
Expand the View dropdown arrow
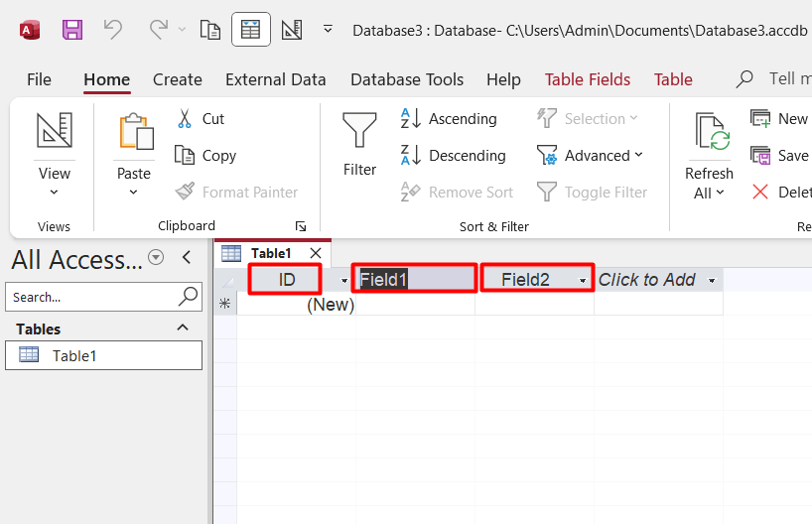(x=54, y=193)
